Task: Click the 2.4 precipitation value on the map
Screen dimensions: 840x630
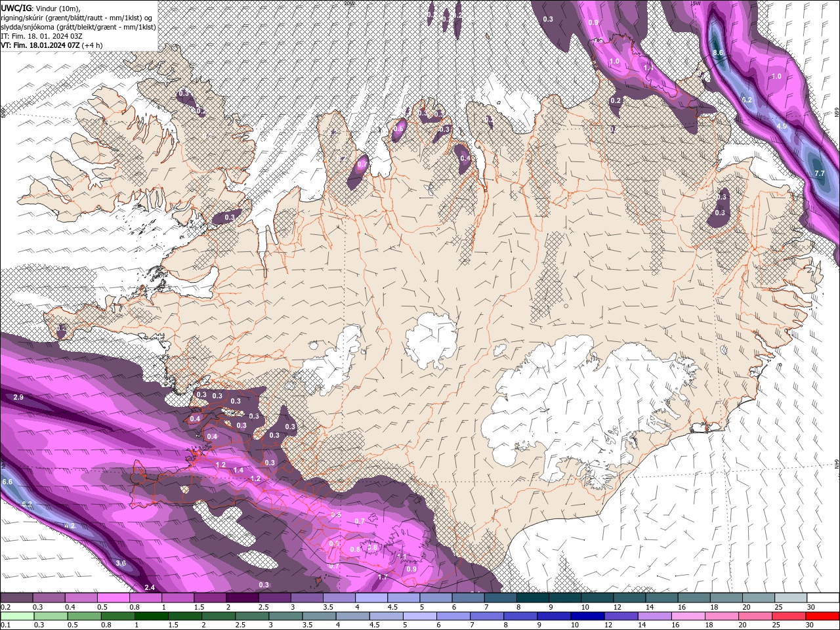Action: pyautogui.click(x=150, y=587)
